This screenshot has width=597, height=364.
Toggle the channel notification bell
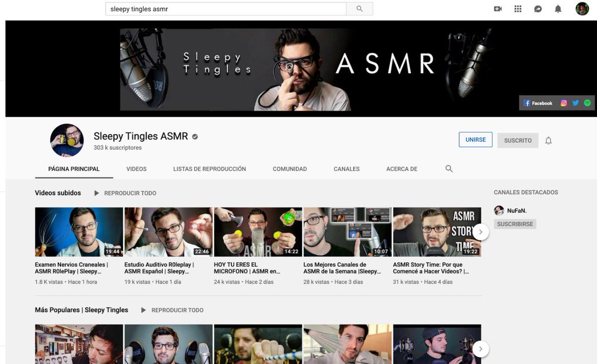tap(548, 140)
